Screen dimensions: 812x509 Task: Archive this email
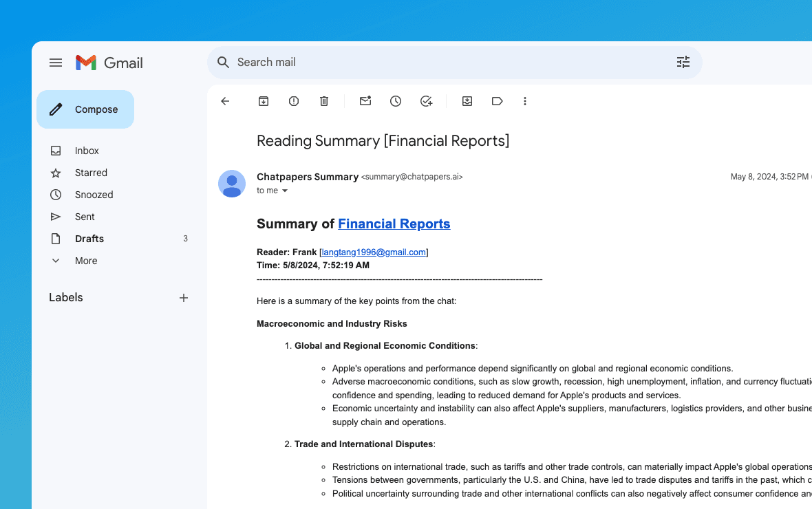coord(264,101)
